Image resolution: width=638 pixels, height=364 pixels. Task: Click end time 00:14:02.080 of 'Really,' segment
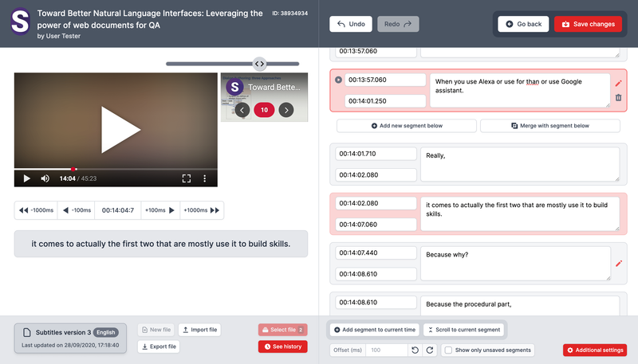(x=376, y=174)
